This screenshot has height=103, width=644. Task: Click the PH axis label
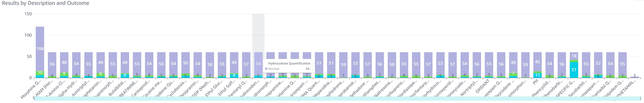tap(535, 82)
